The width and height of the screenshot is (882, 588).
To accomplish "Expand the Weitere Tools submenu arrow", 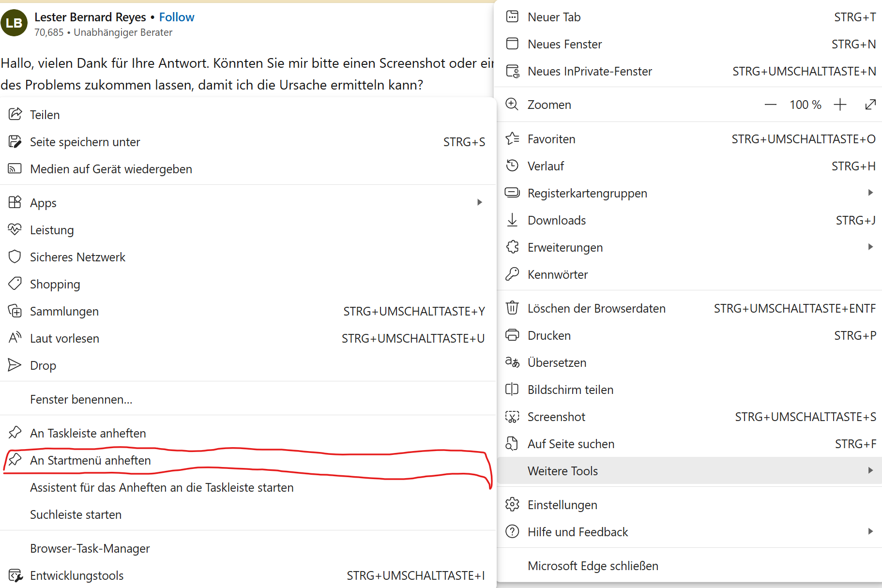I will point(870,470).
